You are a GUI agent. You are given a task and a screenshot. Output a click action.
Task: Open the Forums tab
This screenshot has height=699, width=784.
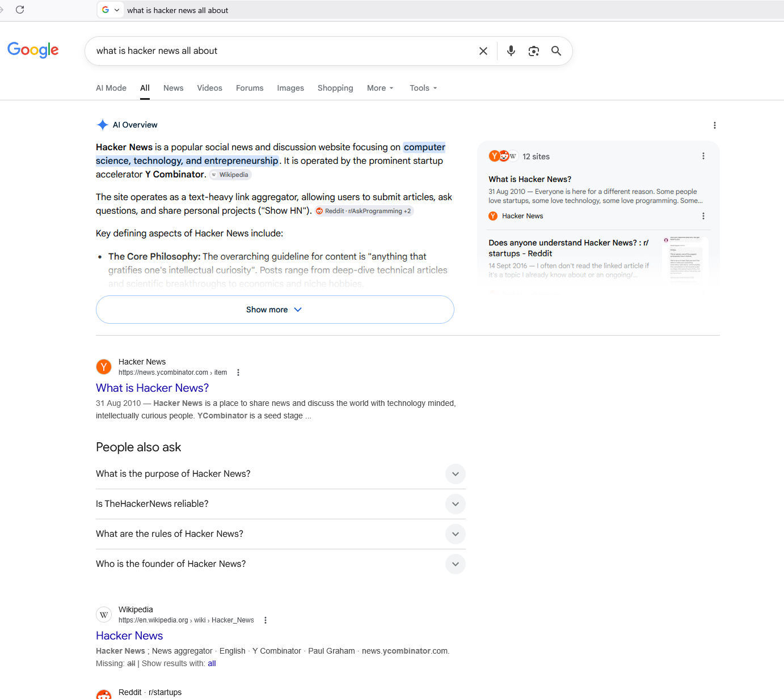click(250, 88)
